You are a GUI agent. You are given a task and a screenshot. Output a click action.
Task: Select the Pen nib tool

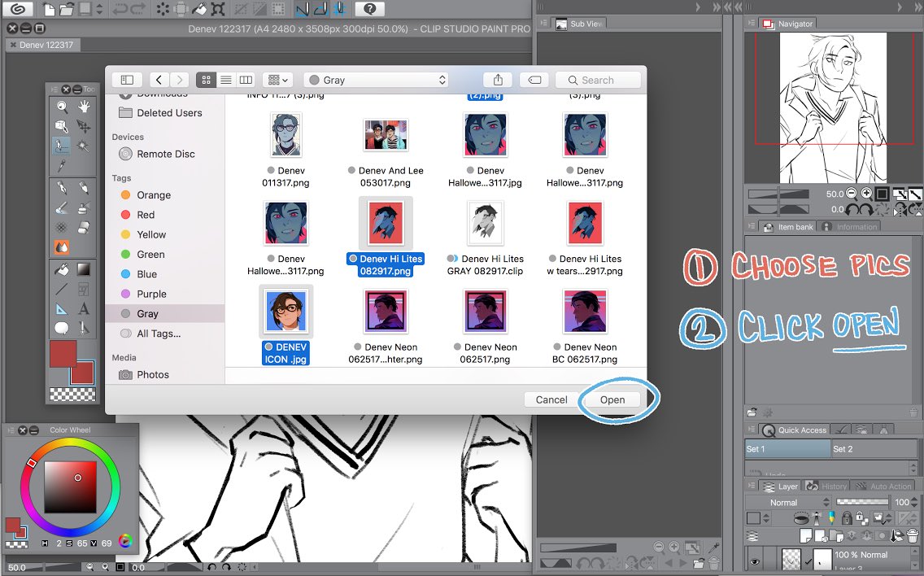61,188
